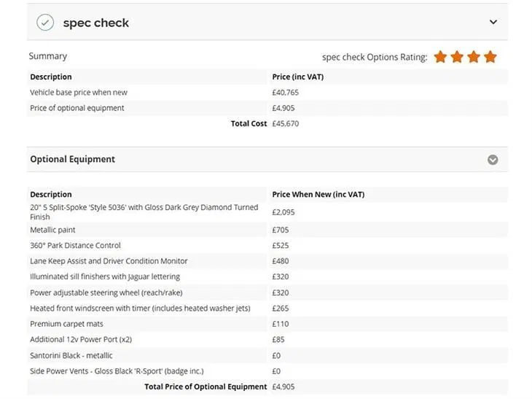Select the Optional Equipment section header
The image size is (532, 399).
267,159
